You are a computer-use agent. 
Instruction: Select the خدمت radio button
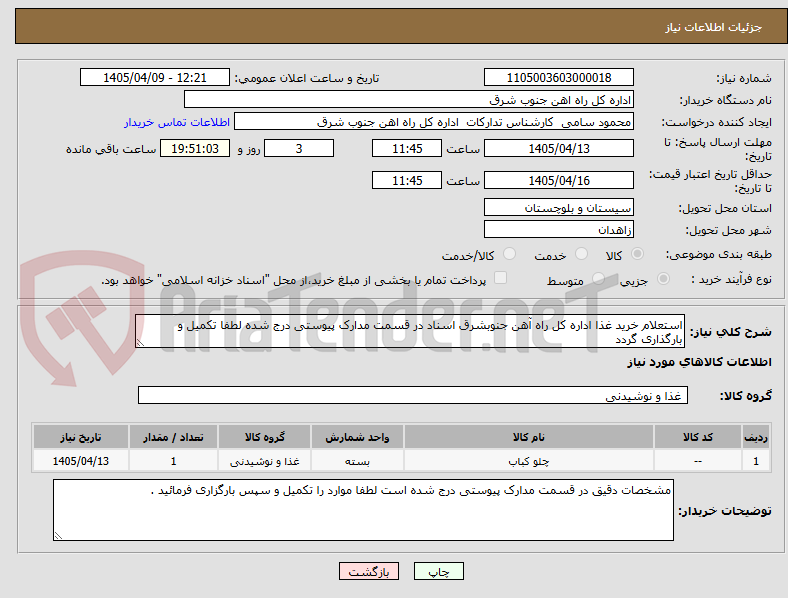coord(581,254)
